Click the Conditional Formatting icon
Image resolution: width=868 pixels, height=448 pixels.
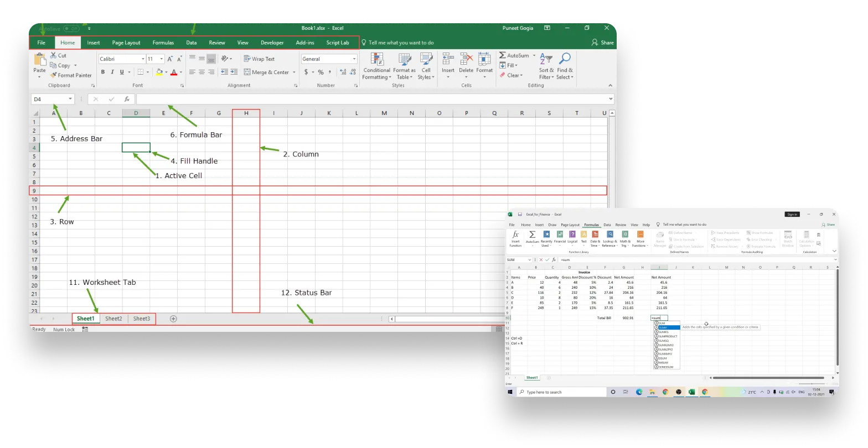[377, 59]
